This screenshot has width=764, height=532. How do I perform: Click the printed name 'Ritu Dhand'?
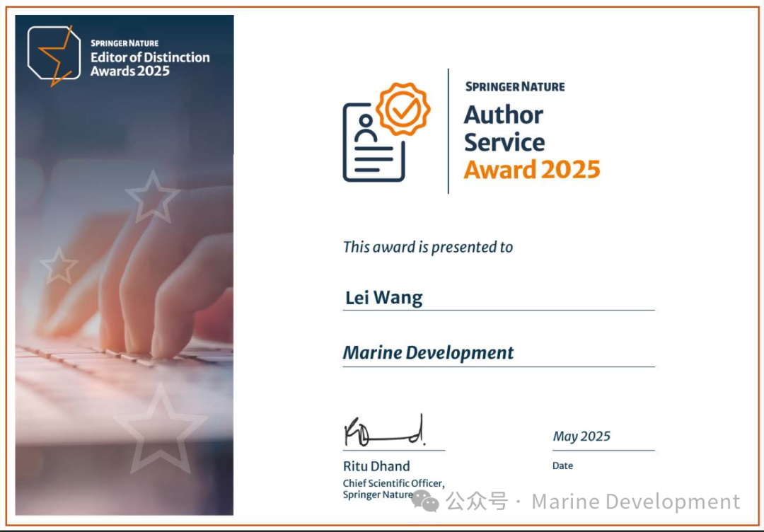click(376, 466)
